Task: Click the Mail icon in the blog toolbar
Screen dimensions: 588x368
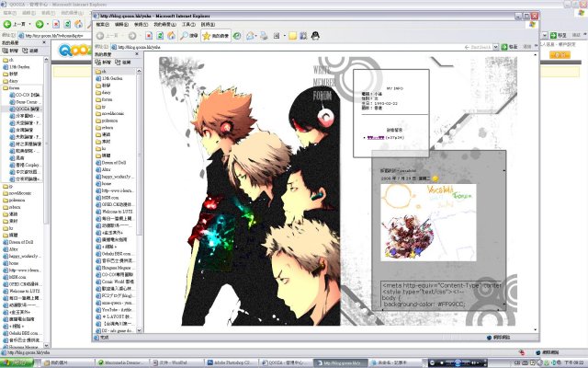Action: point(250,36)
